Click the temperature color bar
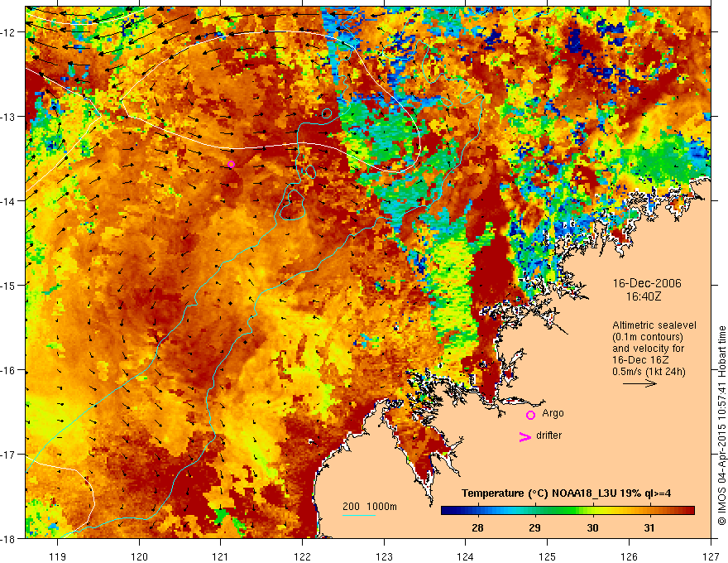Screen dimensions: 728x563 click(568, 511)
